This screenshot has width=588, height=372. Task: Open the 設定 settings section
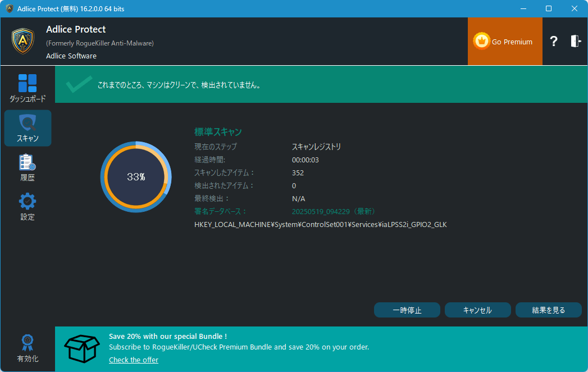[x=28, y=207]
